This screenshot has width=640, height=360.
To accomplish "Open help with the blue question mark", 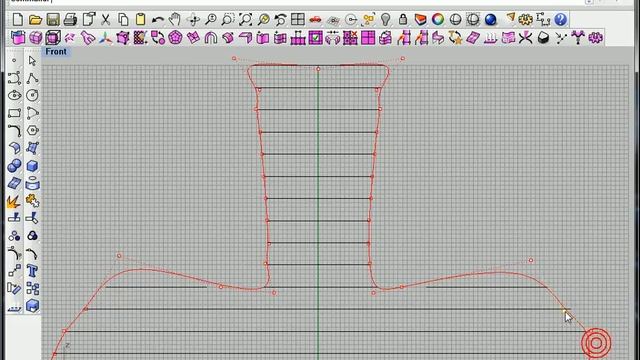I will (x=561, y=19).
